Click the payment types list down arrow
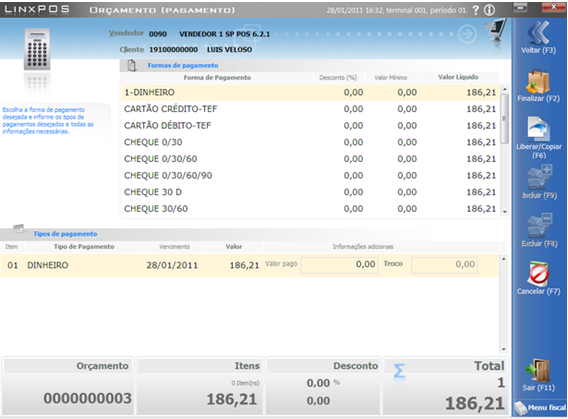The width and height of the screenshot is (568, 419). point(504,349)
